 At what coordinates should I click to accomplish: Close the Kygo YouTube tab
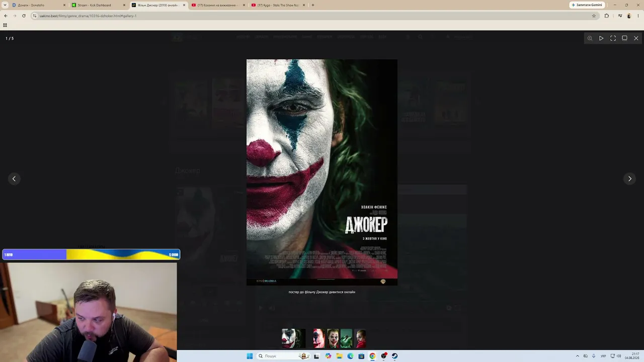304,5
